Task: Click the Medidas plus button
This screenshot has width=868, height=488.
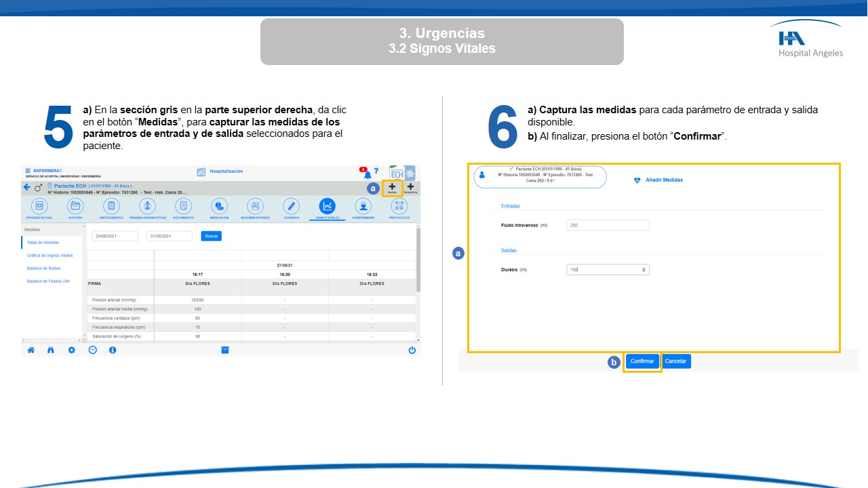Action: (392, 188)
